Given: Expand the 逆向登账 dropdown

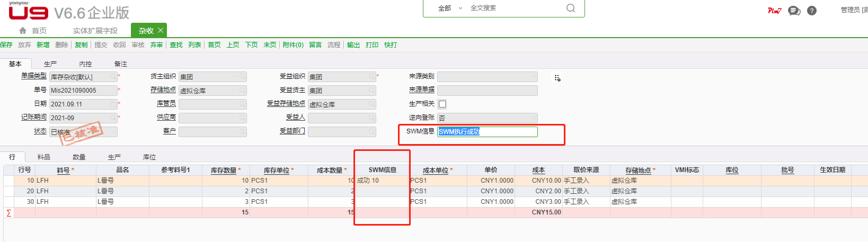Looking at the screenshot, I should [x=533, y=118].
